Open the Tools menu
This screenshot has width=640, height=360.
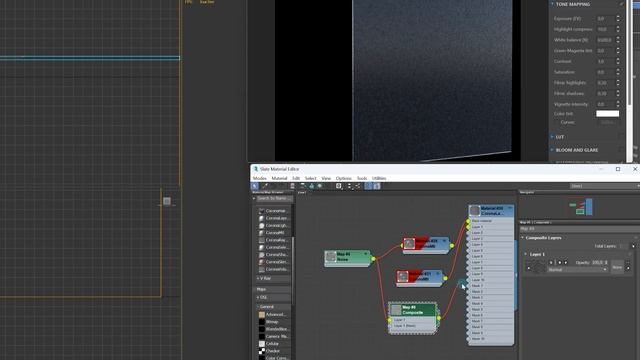[362, 178]
